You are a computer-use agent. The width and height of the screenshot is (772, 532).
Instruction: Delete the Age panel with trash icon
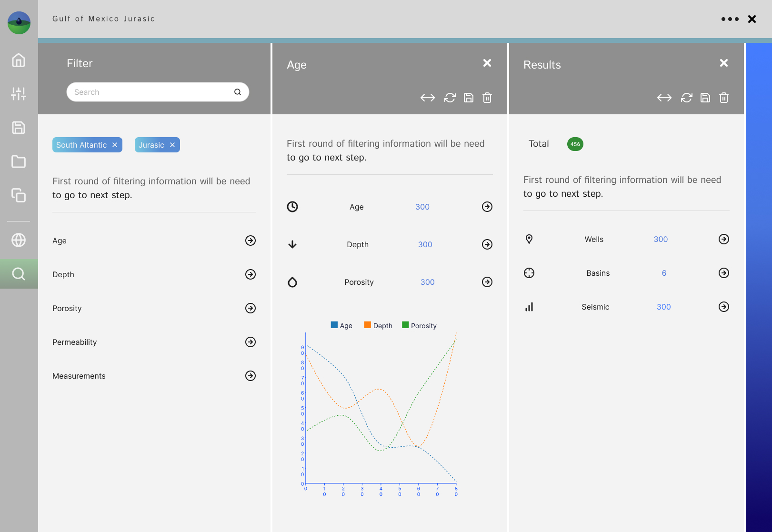click(487, 98)
